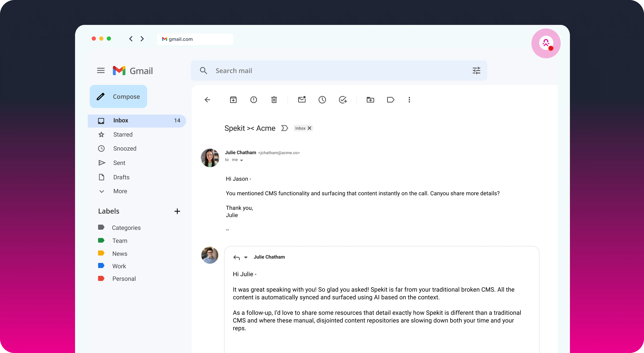Click Jason's profile photo beside reply
This screenshot has width=644, height=353.
[x=210, y=255]
